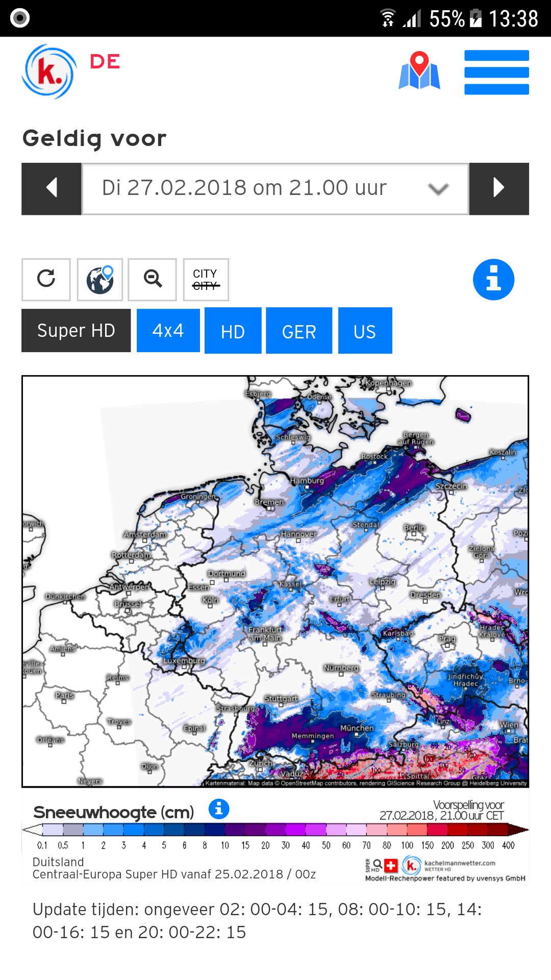Open the globe region selector
Screen dimensions: 551x980
[x=100, y=279]
